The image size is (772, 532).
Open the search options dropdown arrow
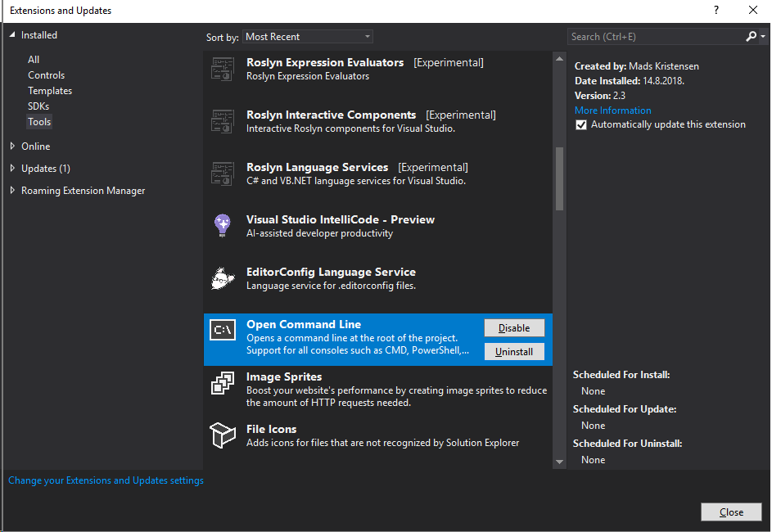763,37
